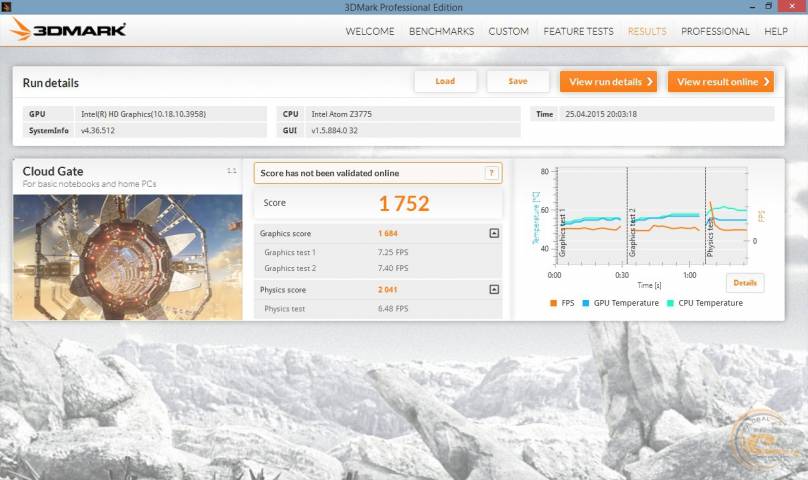Viewport: 808px width, 480px height.
Task: Toggle the GPU Temperature legend swatch
Action: [x=585, y=303]
